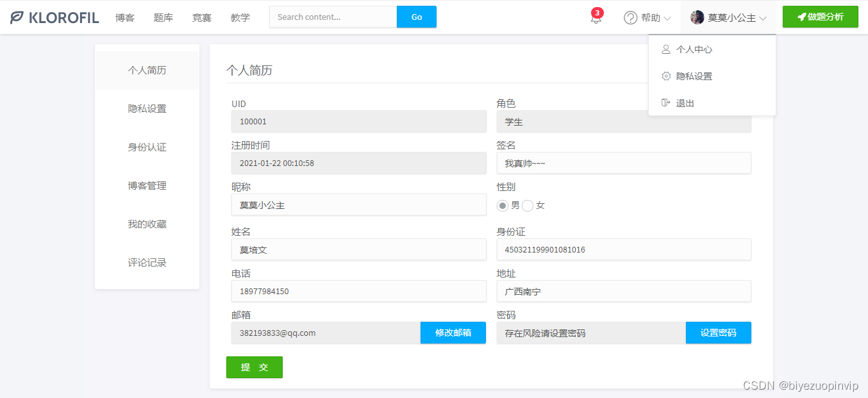Collapse the 莫莫小公主 user menu arrow
868x398 pixels.
pyautogui.click(x=763, y=19)
